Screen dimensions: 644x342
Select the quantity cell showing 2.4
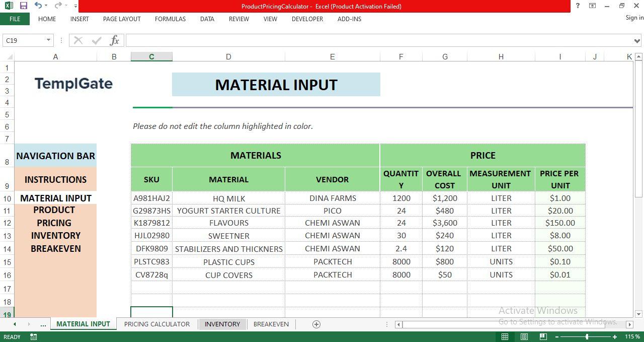pos(401,248)
